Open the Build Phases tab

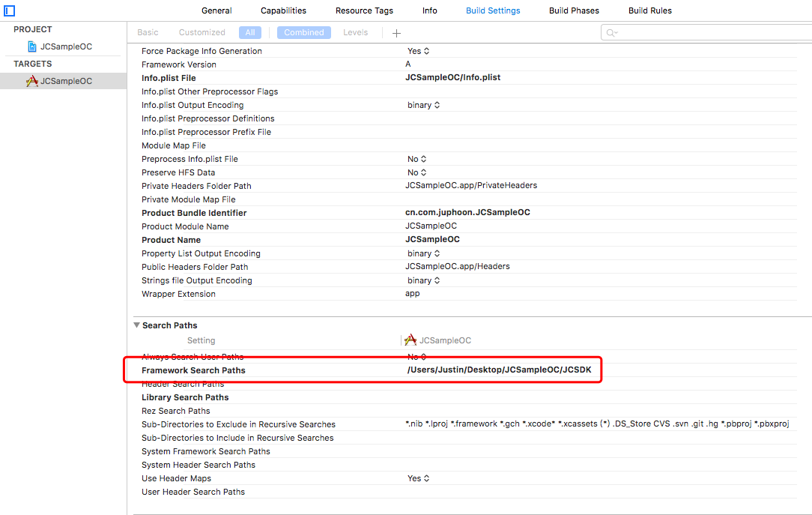point(574,10)
